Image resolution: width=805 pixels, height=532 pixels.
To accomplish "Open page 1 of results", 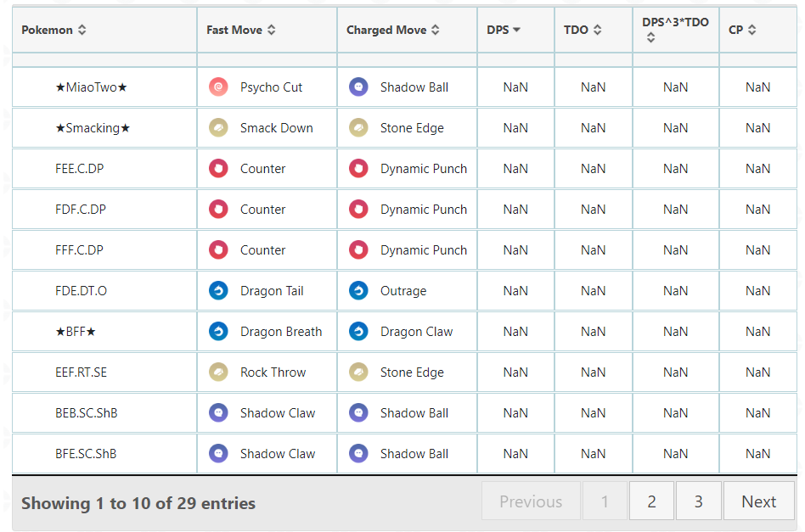I will 605,501.
